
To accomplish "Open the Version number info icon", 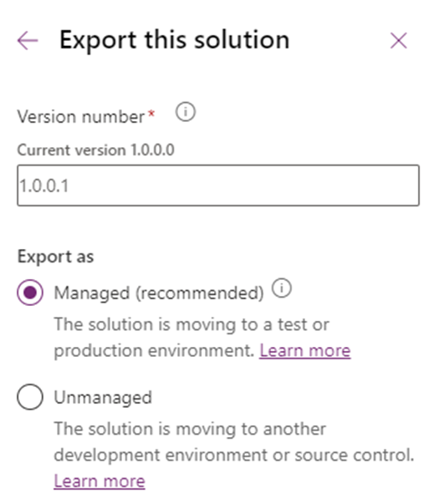I will click(x=185, y=112).
